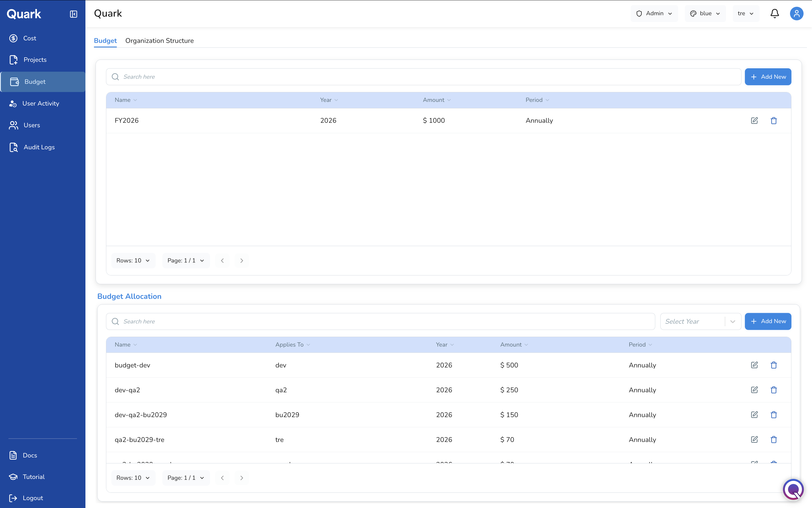812x508 pixels.
Task: Open Tutorial in the sidebar
Action: click(43, 477)
